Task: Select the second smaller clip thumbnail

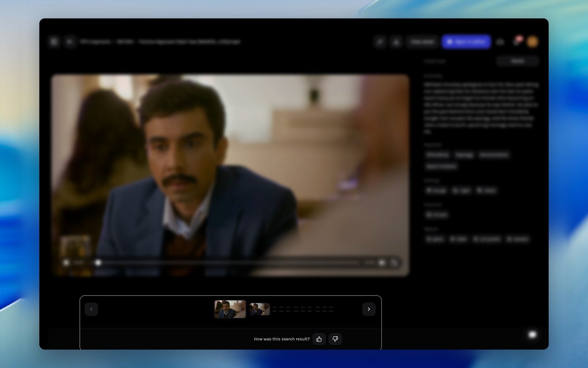Action: tap(260, 309)
